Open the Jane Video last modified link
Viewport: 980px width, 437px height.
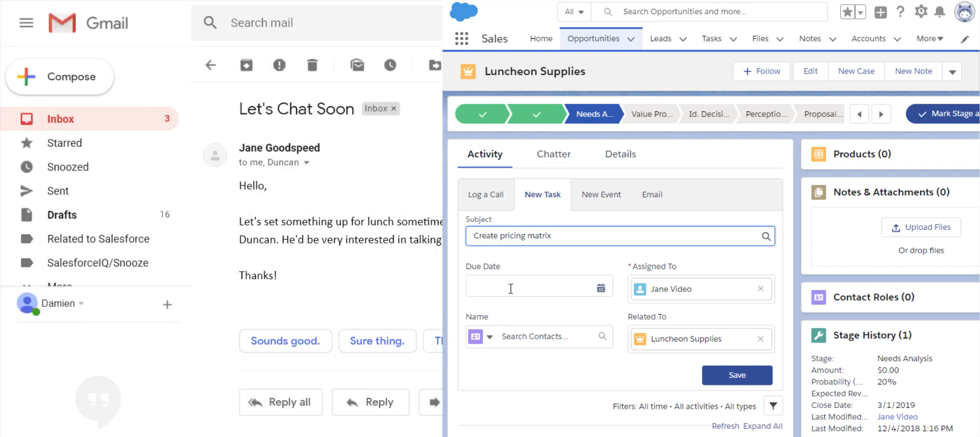pyautogui.click(x=897, y=417)
